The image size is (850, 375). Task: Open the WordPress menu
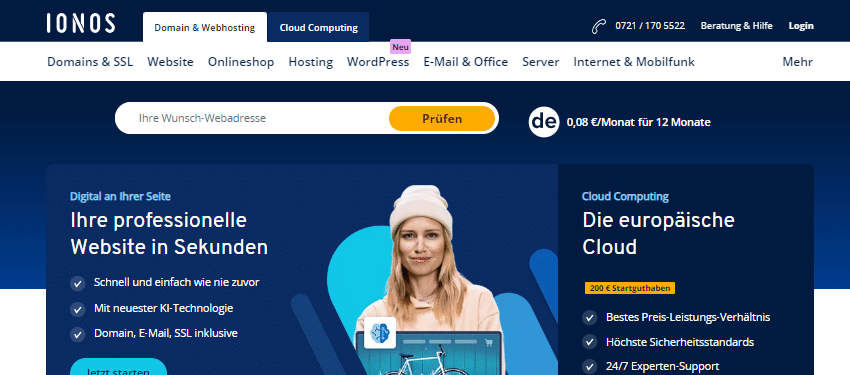coord(378,62)
